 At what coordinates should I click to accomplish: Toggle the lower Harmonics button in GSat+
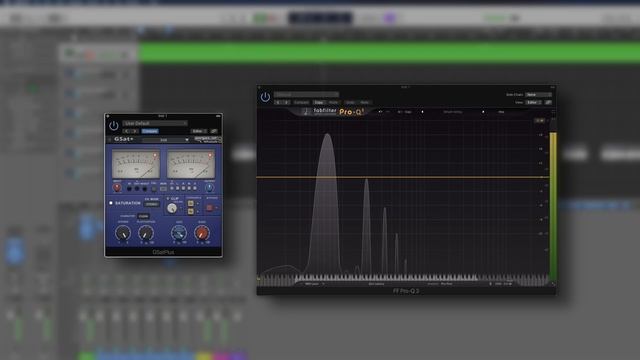[191, 211]
